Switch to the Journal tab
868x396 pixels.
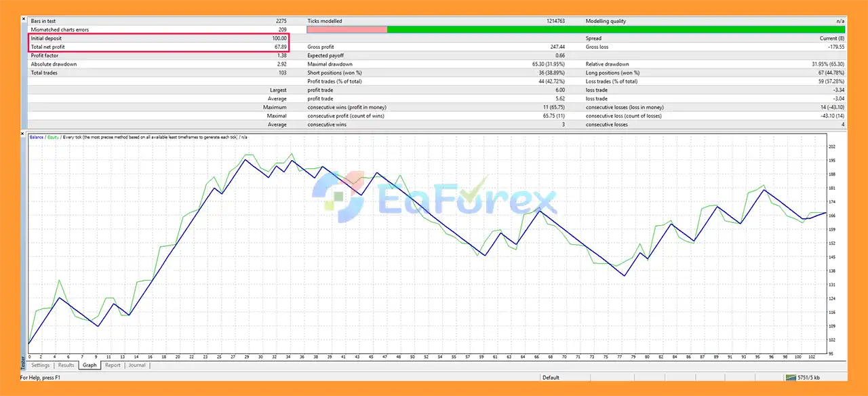(137, 365)
